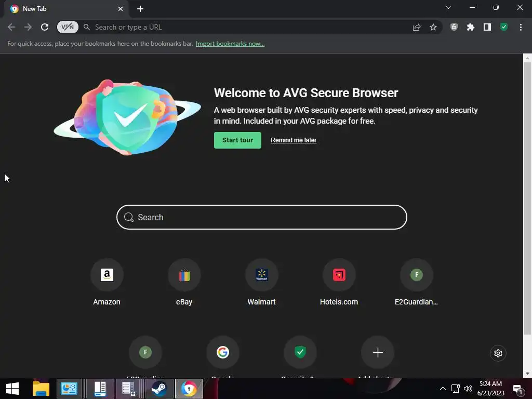Open the eBay shortcut
This screenshot has width=532, height=399.
pos(184,275)
